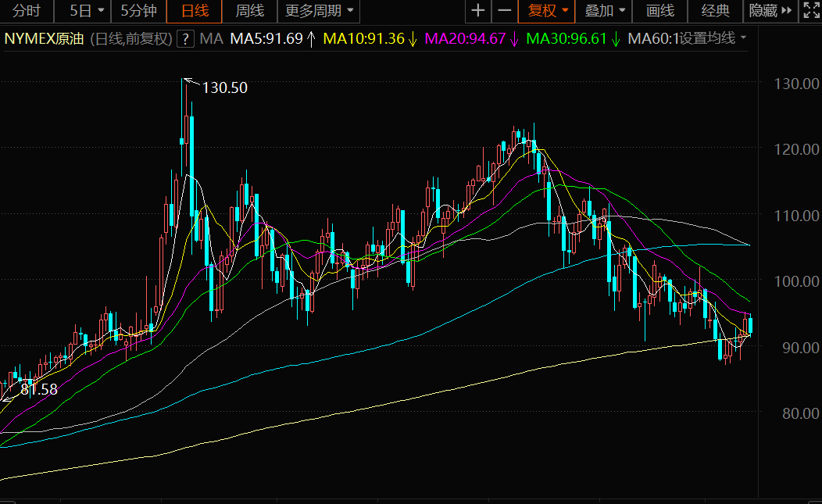
Task: Click the 经典 classic view button
Action: (x=715, y=11)
